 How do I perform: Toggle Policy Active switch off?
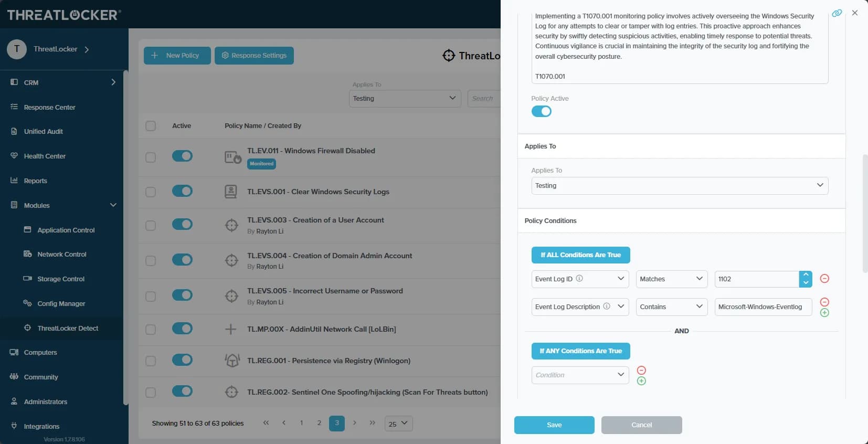542,111
